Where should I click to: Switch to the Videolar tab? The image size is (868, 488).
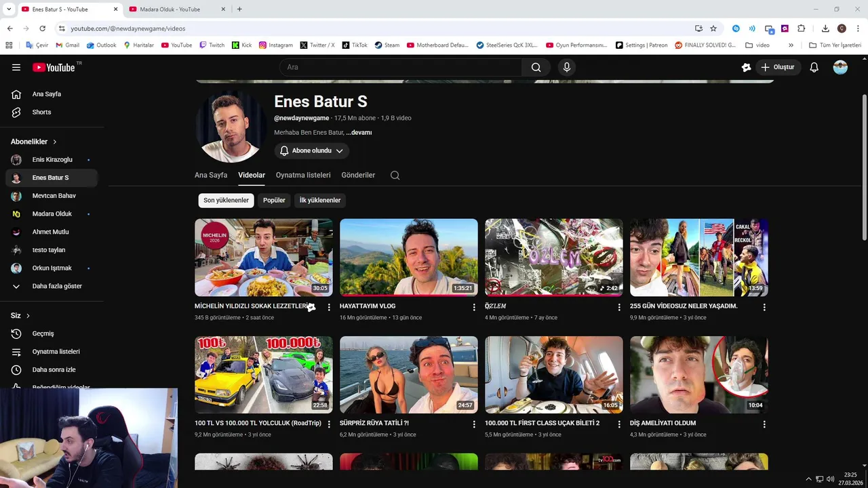[252, 175]
